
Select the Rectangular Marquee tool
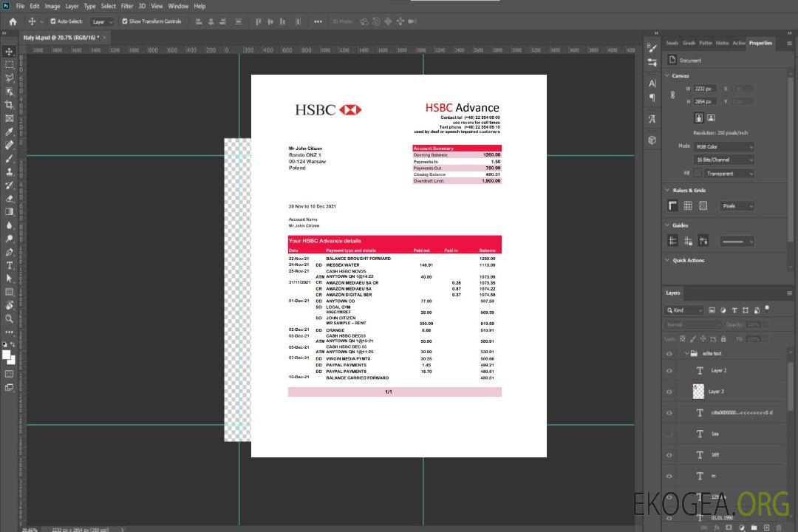[9, 65]
